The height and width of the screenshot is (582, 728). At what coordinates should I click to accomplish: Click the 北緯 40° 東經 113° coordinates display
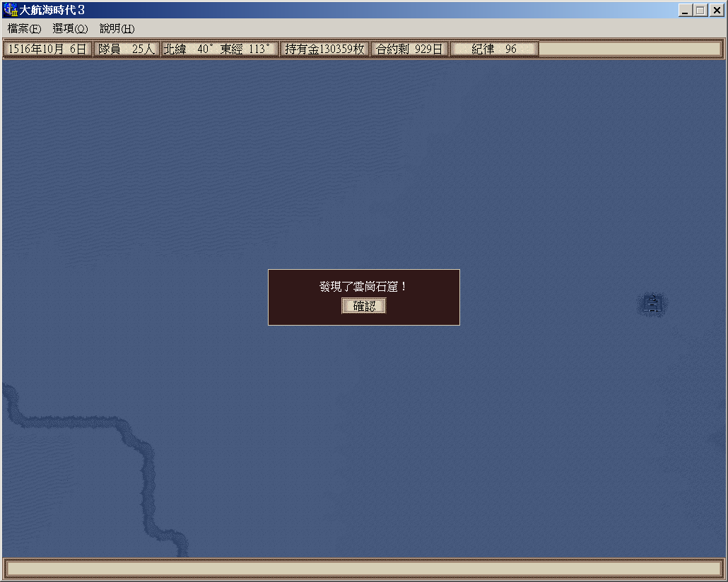click(x=219, y=49)
